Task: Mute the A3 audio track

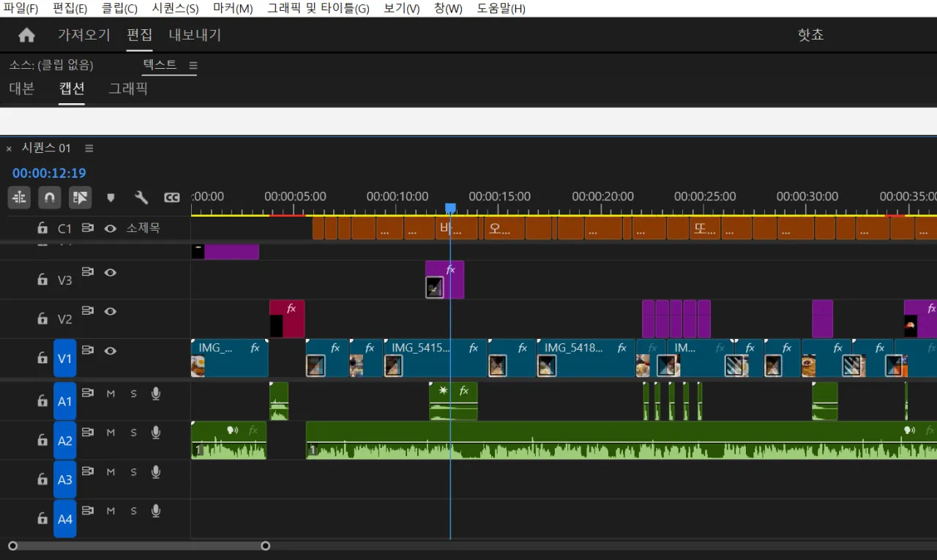Action: tap(111, 472)
